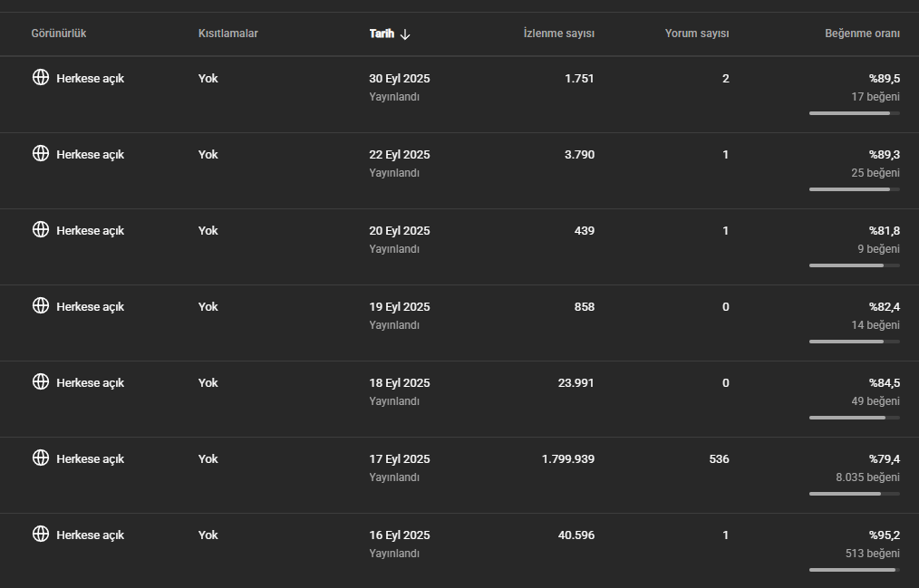The image size is (919, 588).
Task: Click the like ratio bar under 8.035 beğeni
Action: (855, 494)
